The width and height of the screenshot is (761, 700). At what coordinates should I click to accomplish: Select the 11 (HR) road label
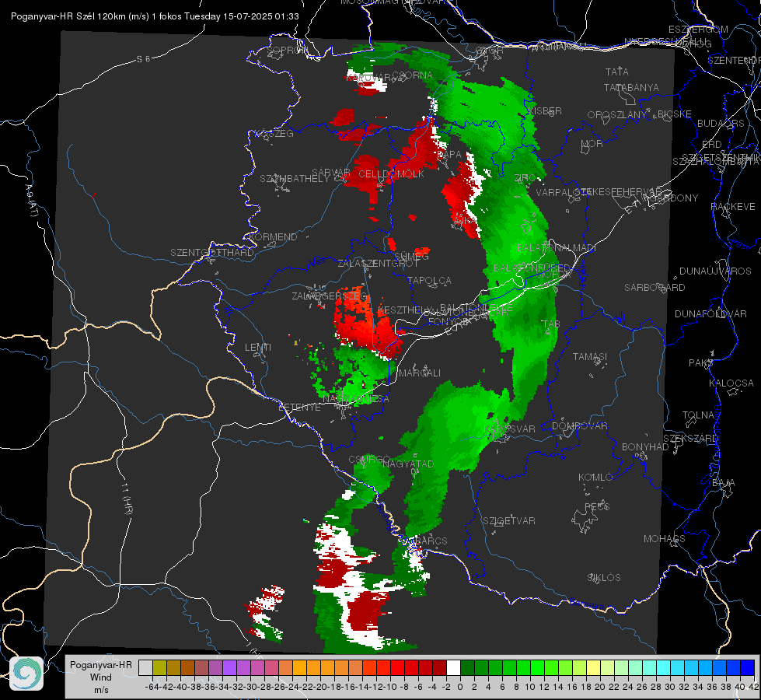coord(127,499)
